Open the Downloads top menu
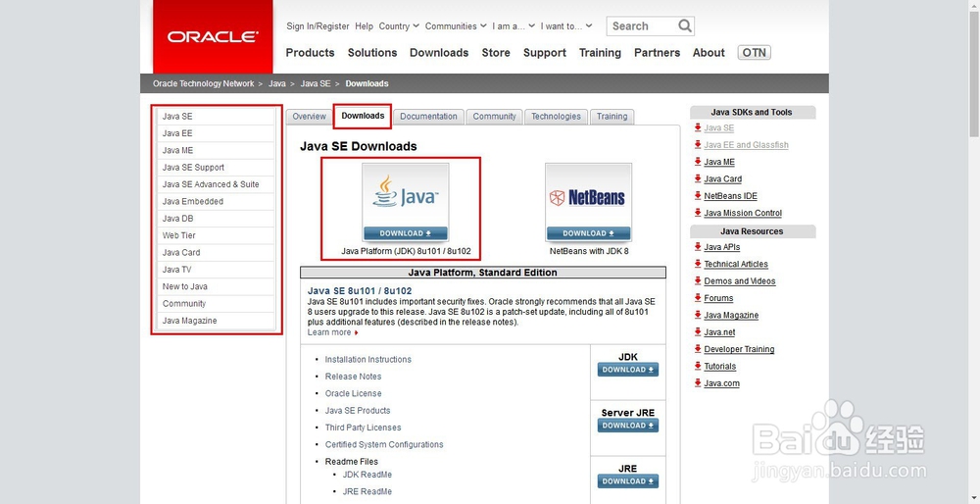The width and height of the screenshot is (980, 504). (439, 53)
